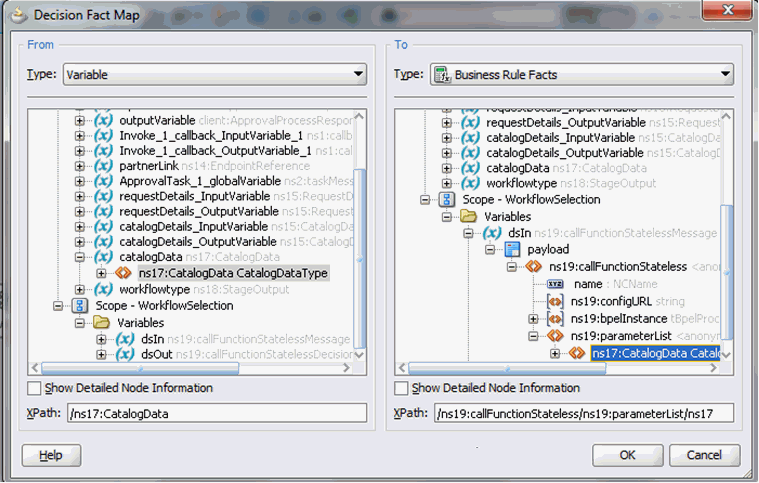Click the workflowtype variable icon in To tree
The width and height of the screenshot is (759, 483).
point(470,183)
